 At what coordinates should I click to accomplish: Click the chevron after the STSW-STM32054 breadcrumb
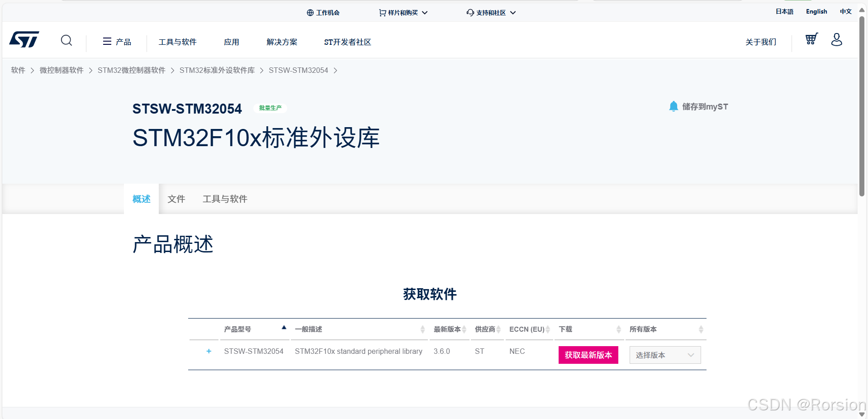[x=335, y=71]
